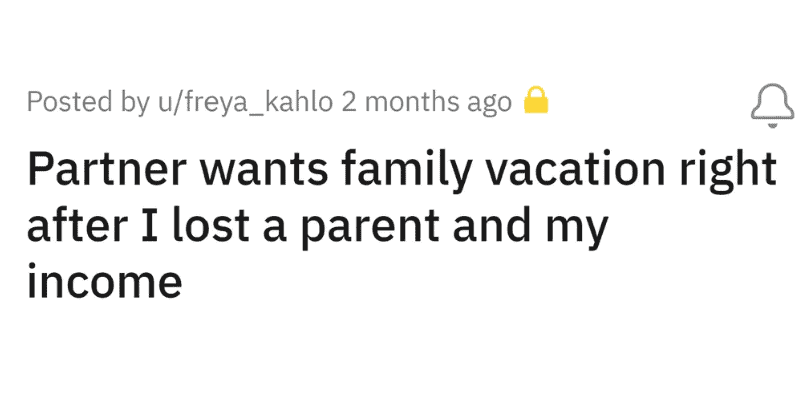Click the notification bell icon
The width and height of the screenshot is (800, 420).
coord(768,104)
